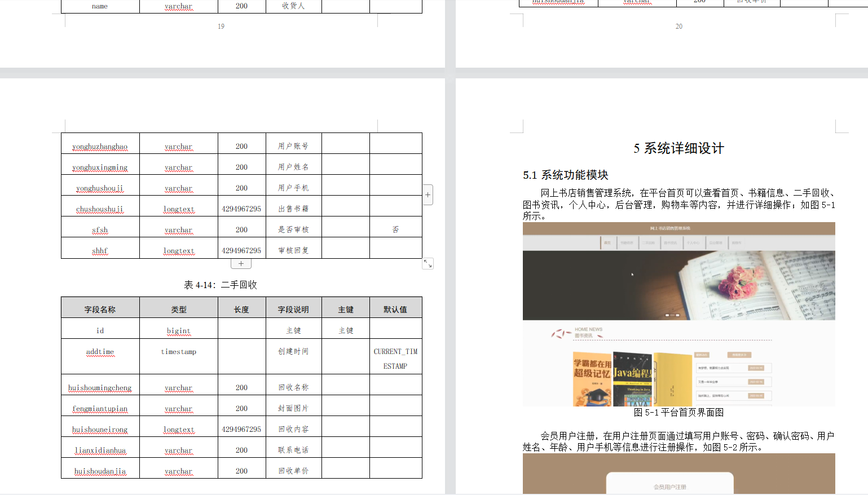This screenshot has height=495, width=868.
Task: Open the news item 有梦想，就要努力去实现
Action: point(713,368)
